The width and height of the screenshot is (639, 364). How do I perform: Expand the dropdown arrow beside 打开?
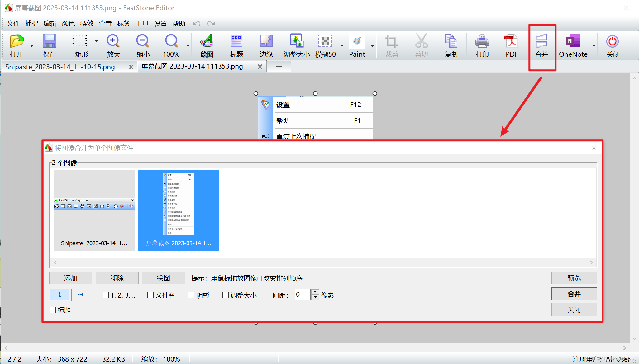[31, 46]
